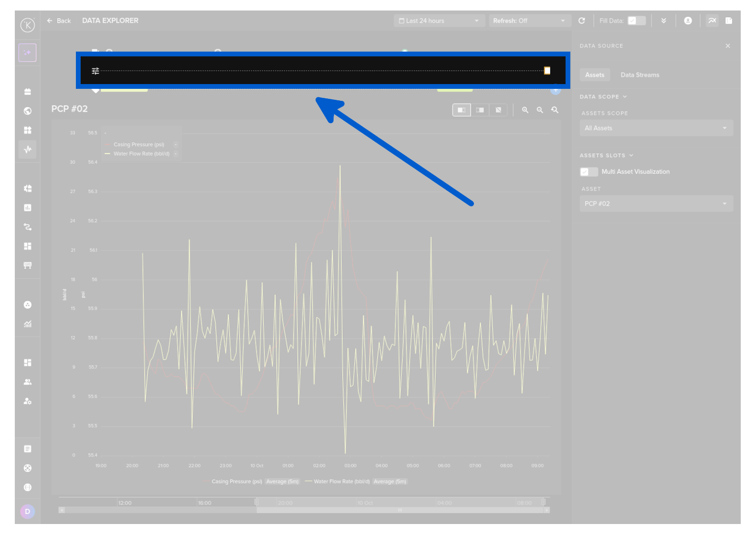Click the zoom out magnifier icon
Viewport: 756px width, 535px height.
[x=540, y=110]
